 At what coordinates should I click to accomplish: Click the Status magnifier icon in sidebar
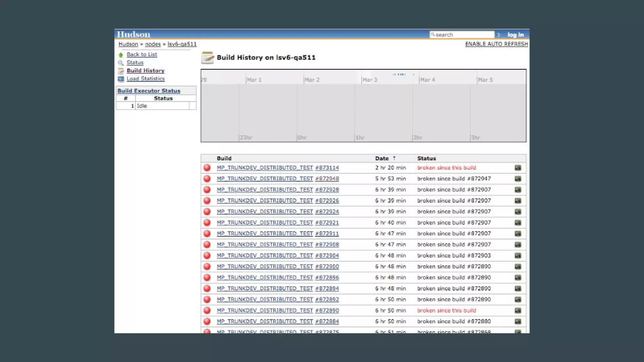point(121,63)
